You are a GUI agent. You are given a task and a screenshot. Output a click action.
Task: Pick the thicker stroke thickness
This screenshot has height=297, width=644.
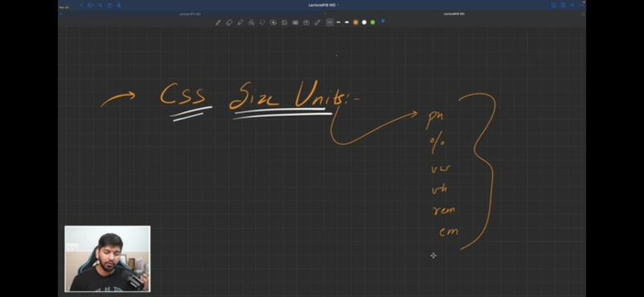[x=347, y=23]
